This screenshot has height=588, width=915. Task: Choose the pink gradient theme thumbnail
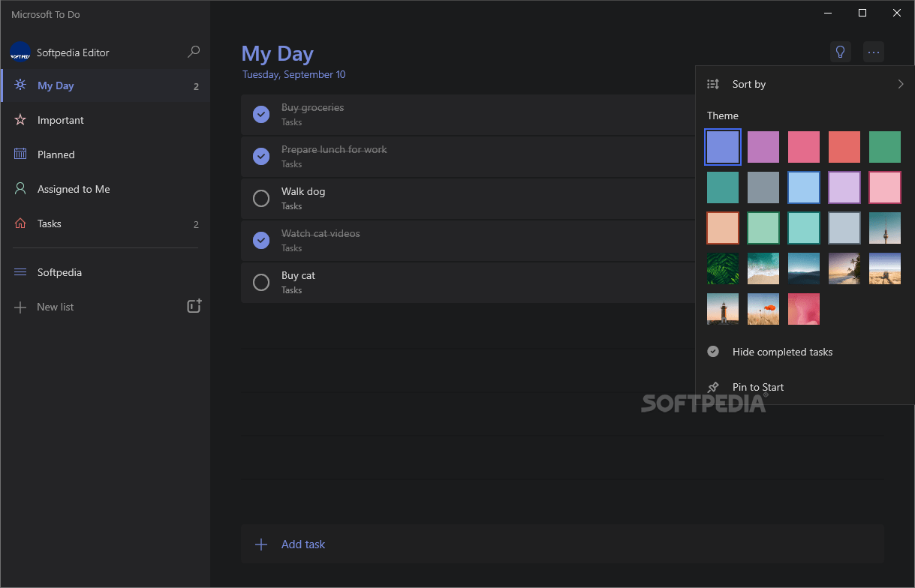coord(804,309)
